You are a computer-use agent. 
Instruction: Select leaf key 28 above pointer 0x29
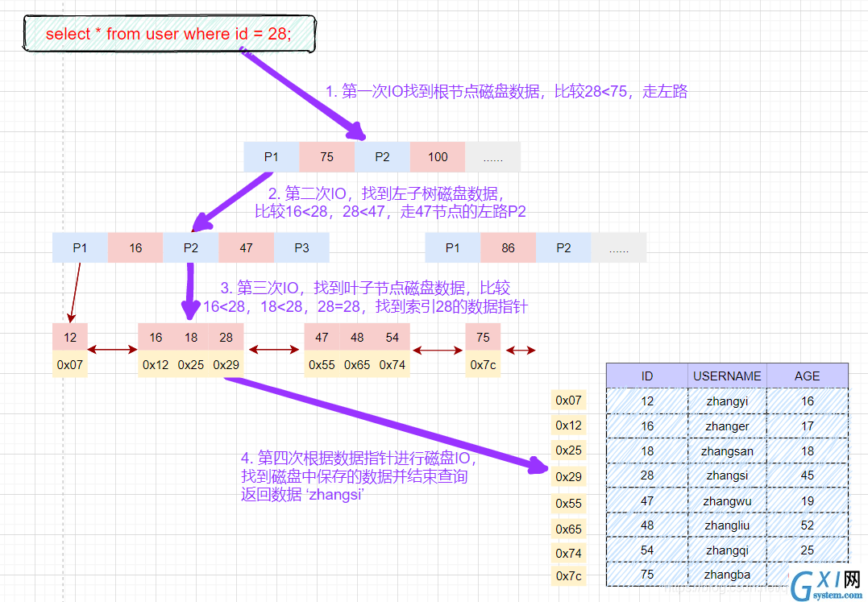pos(226,337)
